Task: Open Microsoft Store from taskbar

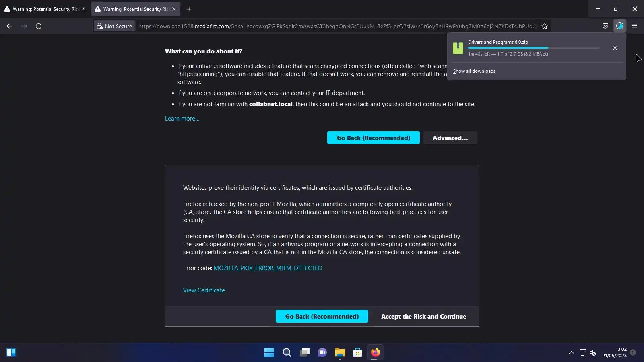Action: (x=357, y=353)
